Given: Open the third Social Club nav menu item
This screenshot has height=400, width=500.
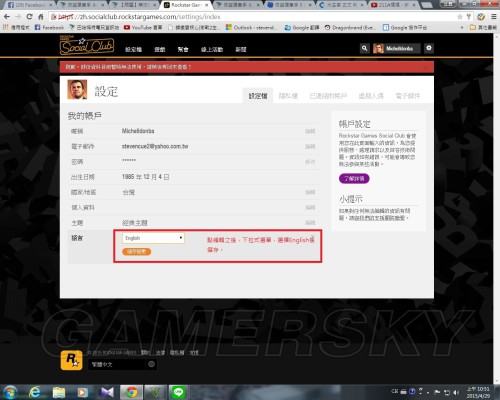Looking at the screenshot, I should [183, 49].
